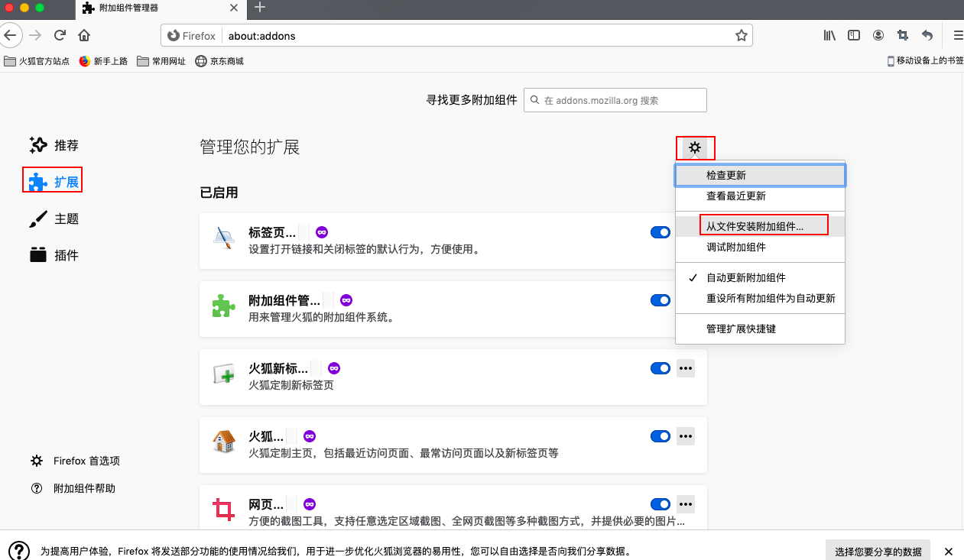The width and height of the screenshot is (964, 560).
Task: Open the 京东商城 bookmark
Action: click(x=219, y=61)
